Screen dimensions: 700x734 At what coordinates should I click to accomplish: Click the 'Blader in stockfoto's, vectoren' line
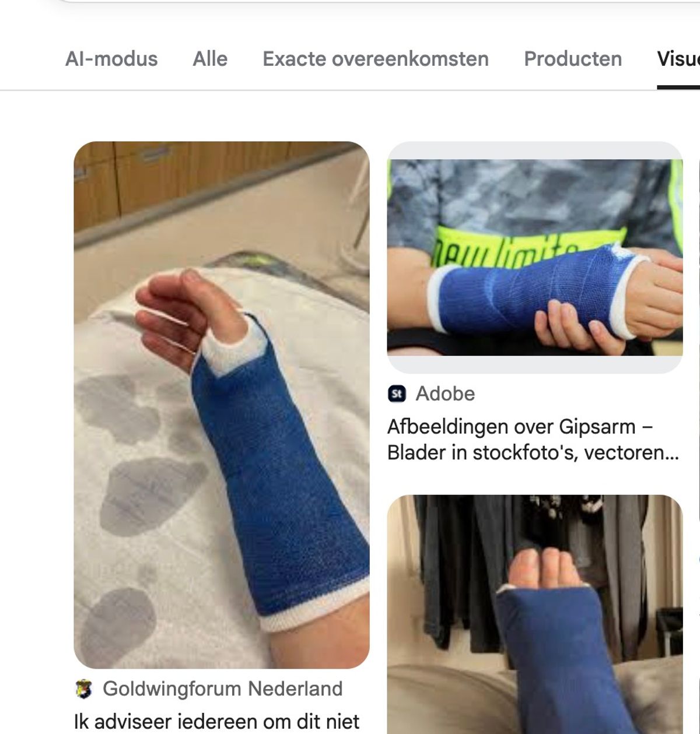pos(533,452)
